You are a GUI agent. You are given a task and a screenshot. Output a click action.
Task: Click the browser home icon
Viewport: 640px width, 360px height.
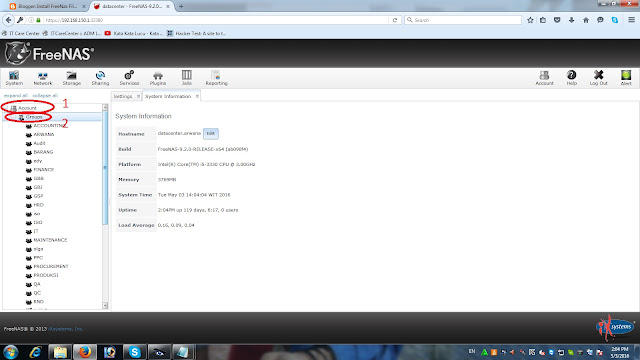(x=586, y=20)
